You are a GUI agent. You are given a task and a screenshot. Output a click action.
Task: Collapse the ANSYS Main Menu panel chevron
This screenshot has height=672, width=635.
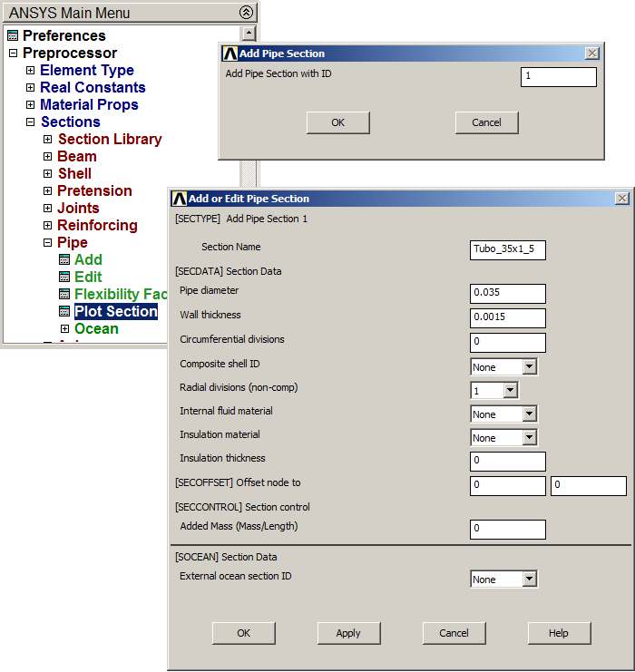point(246,13)
